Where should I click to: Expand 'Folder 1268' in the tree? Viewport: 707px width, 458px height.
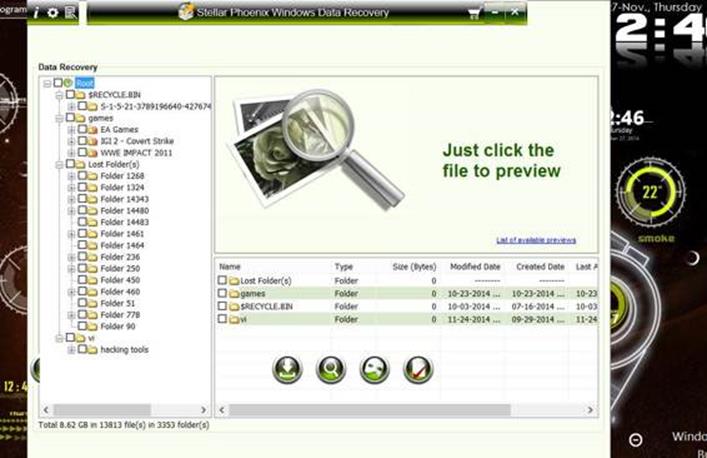click(71, 176)
